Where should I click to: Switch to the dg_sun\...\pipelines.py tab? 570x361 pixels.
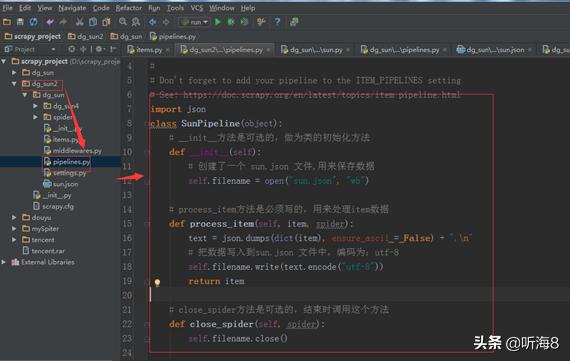[x=404, y=49]
